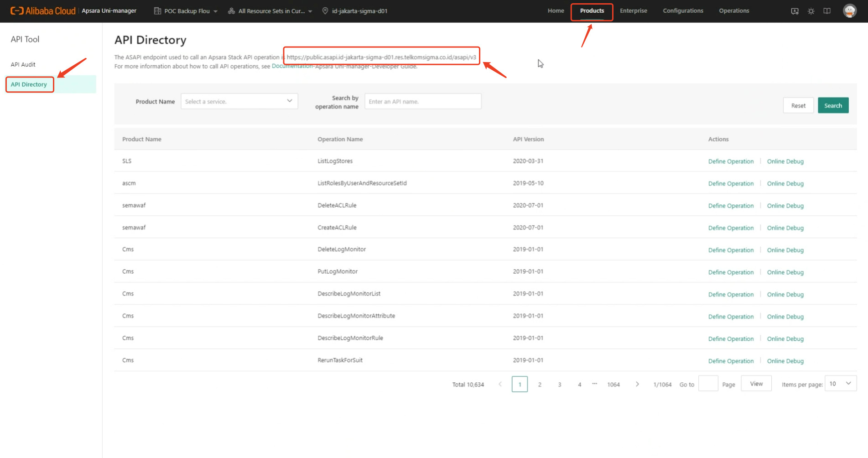
Task: Click Online Debug for ListLogStores
Action: (785, 161)
